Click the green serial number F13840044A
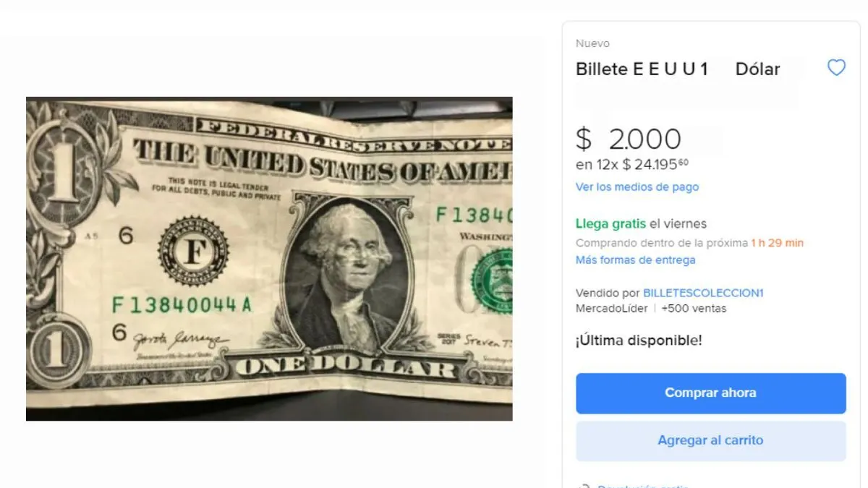 (x=182, y=305)
